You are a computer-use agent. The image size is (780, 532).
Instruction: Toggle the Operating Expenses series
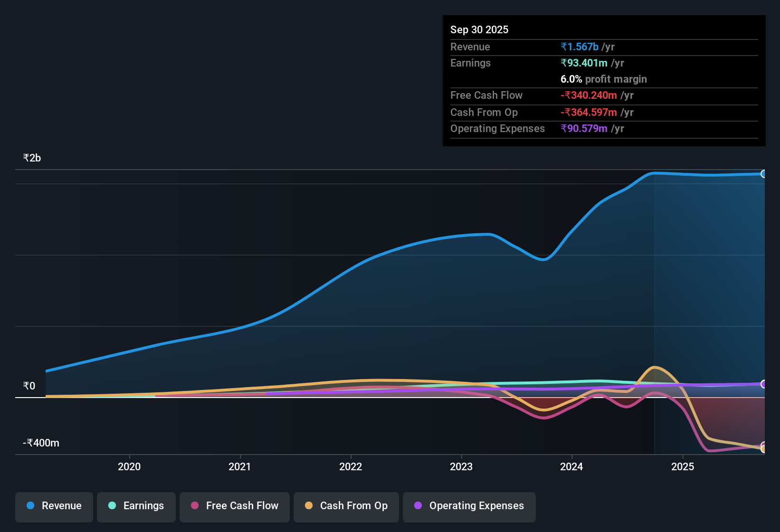[469, 506]
